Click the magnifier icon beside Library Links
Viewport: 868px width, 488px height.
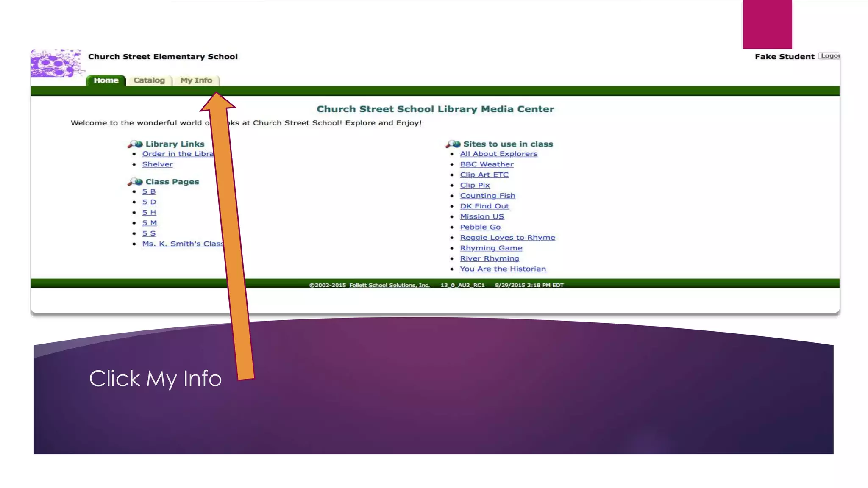(x=135, y=144)
